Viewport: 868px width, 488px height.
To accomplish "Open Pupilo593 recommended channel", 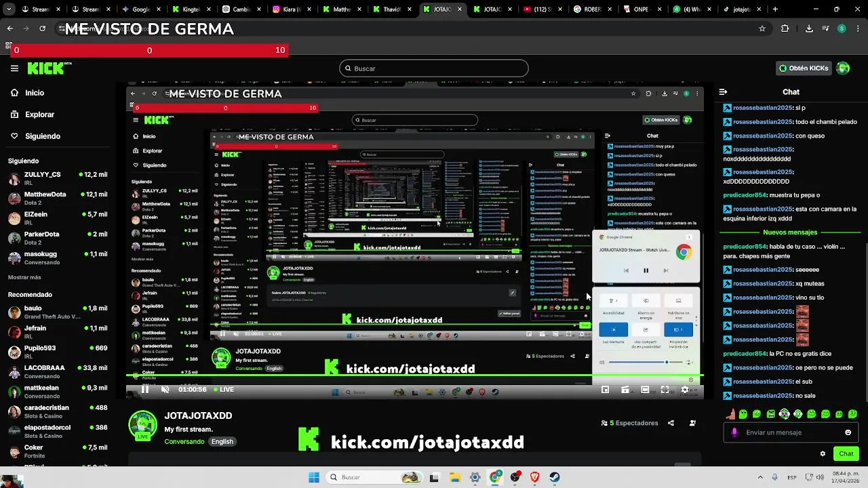I will (x=58, y=352).
